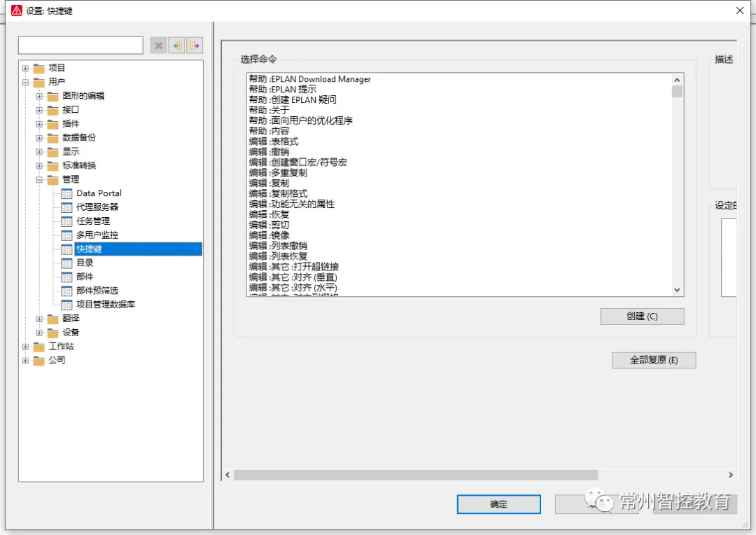Select command 帮助:关于 in list
This screenshot has width=756, height=535.
269,110
